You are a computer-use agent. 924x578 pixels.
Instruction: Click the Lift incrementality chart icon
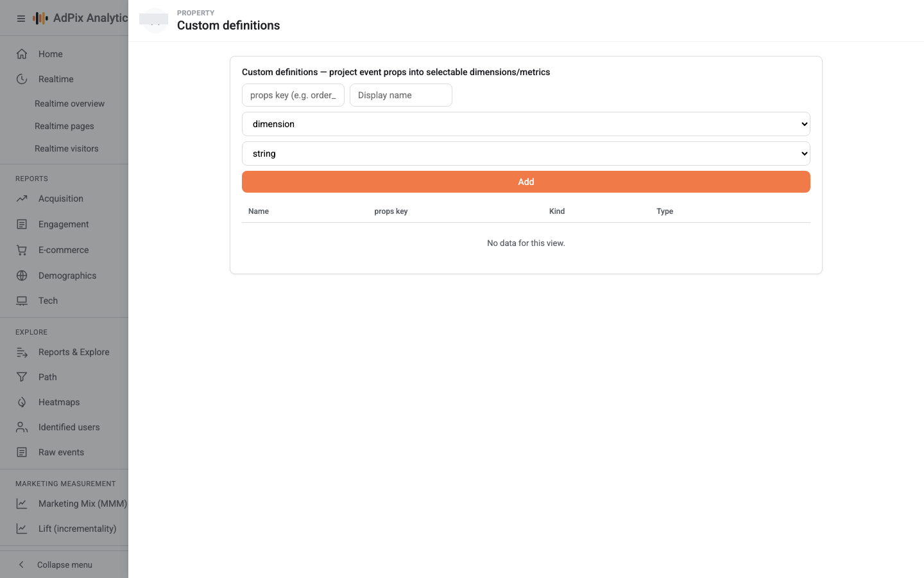click(x=22, y=529)
